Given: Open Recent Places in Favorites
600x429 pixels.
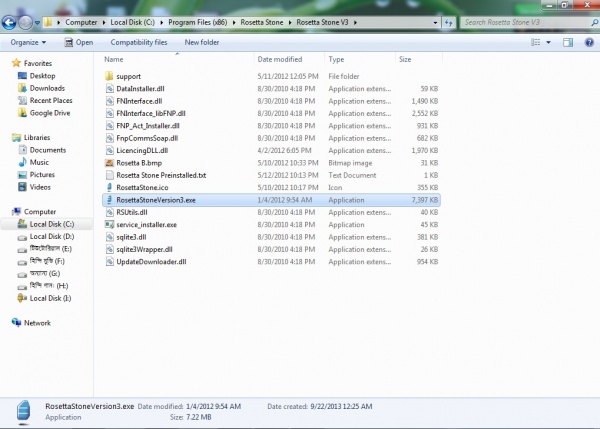Looking at the screenshot, I should click(x=51, y=100).
